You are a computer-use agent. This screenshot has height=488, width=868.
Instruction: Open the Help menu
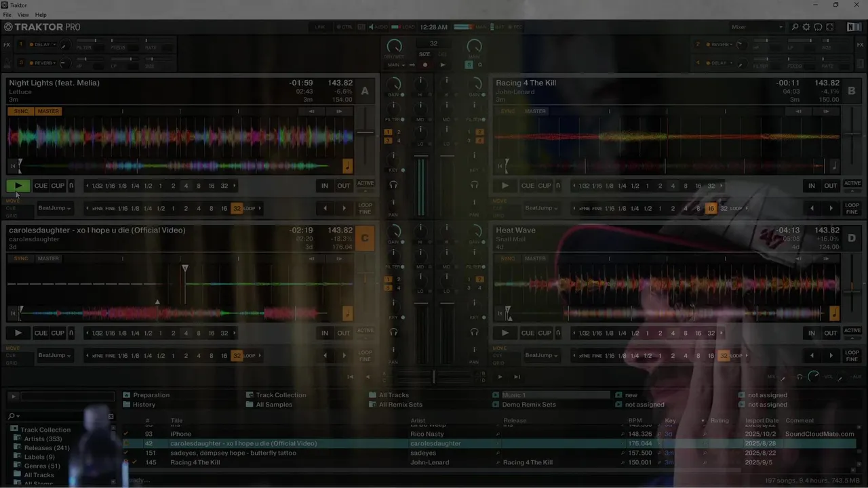pyautogui.click(x=41, y=15)
